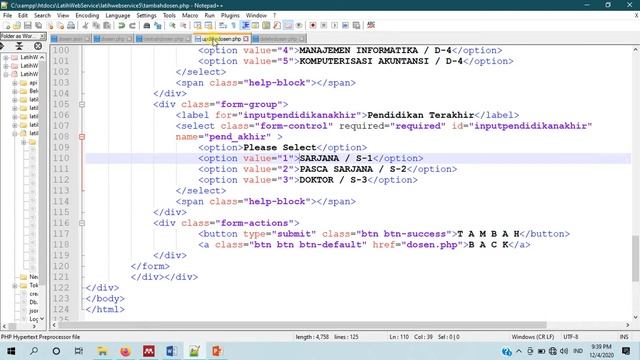Toggle the Folder as Workspace toolbar button
The width and height of the screenshot is (640, 360).
pos(288,25)
